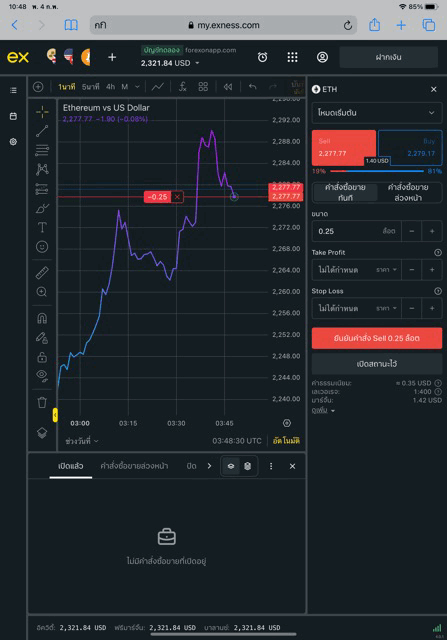Open the emoji sticker tool
Screen dimensions: 447x640
tap(42, 247)
